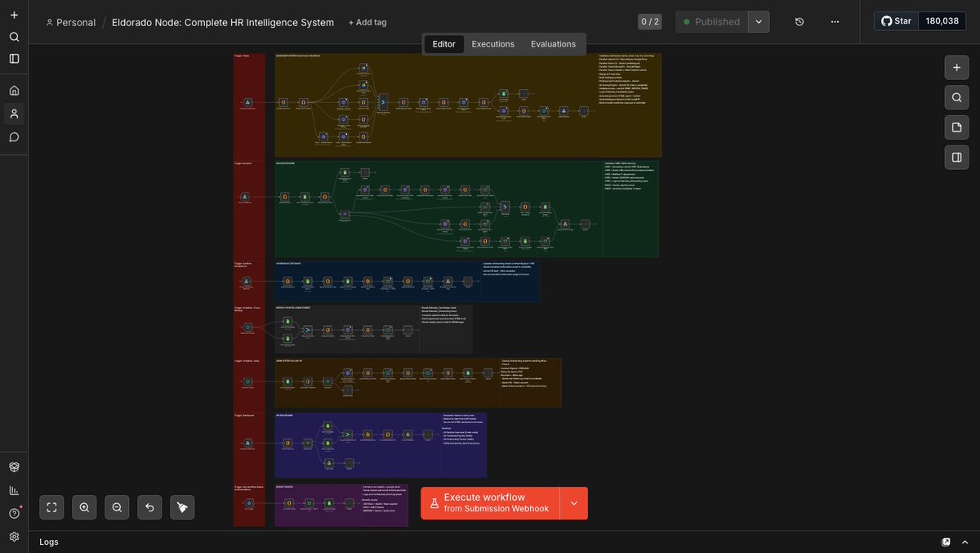Fit the workflow view to screen
Viewport: 980px width, 553px height.
(51, 507)
